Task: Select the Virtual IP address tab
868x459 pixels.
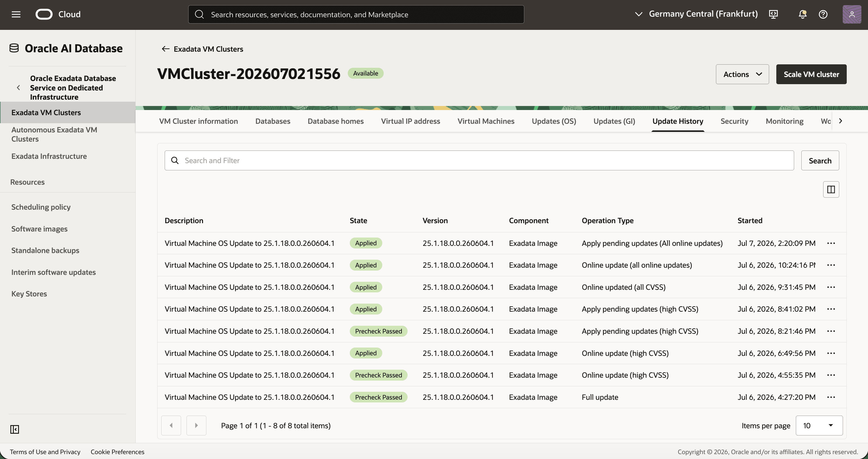Action: pyautogui.click(x=410, y=121)
